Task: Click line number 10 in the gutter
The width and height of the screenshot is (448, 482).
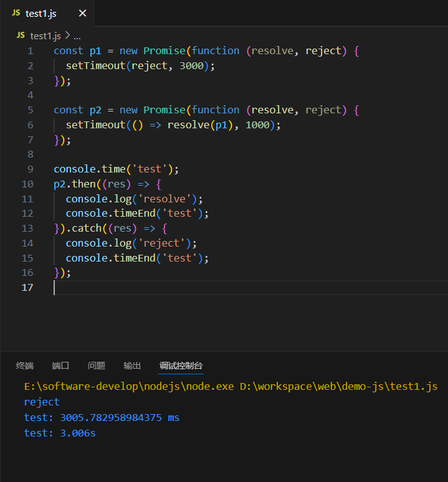Action: point(27,184)
